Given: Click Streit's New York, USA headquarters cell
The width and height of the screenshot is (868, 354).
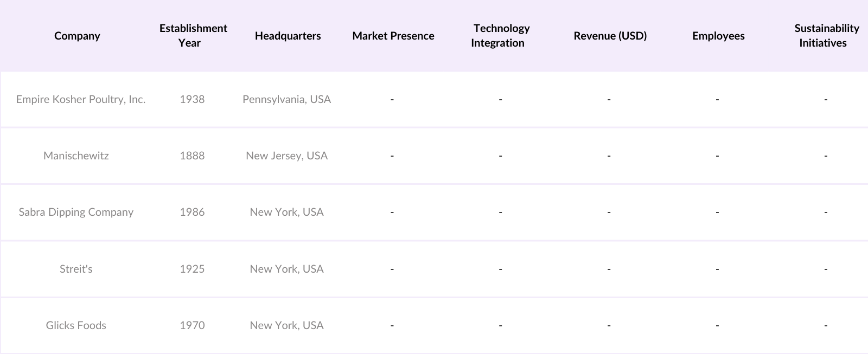Looking at the screenshot, I should (286, 269).
